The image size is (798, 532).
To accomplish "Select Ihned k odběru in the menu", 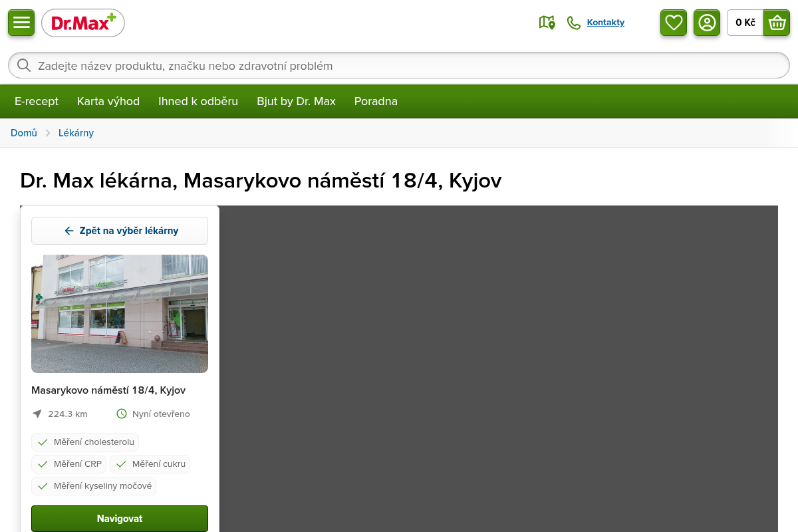I will point(198,101).
